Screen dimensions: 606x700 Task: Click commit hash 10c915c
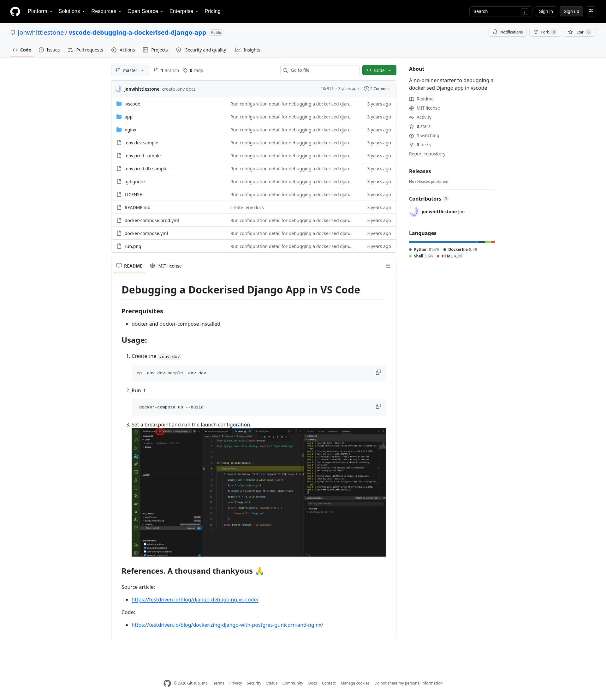point(328,89)
